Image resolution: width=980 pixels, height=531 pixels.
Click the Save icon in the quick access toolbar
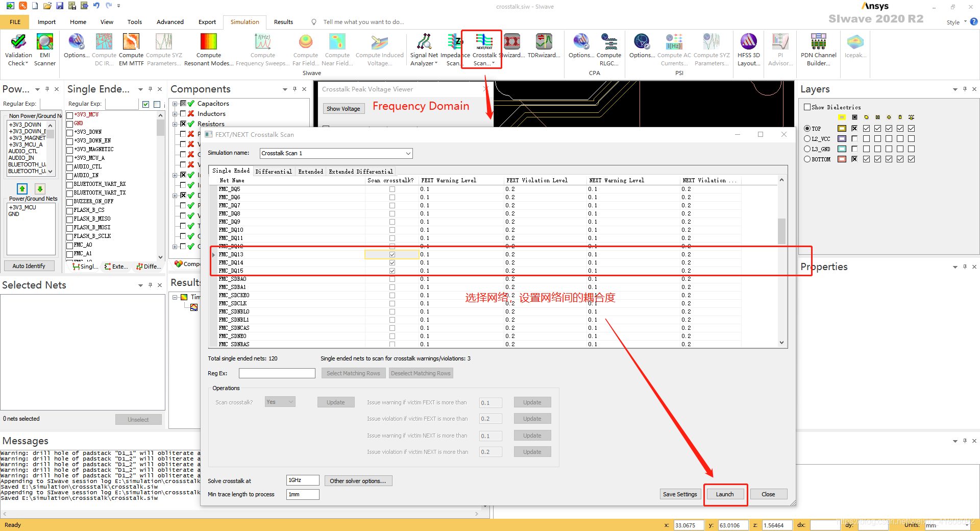(60, 6)
